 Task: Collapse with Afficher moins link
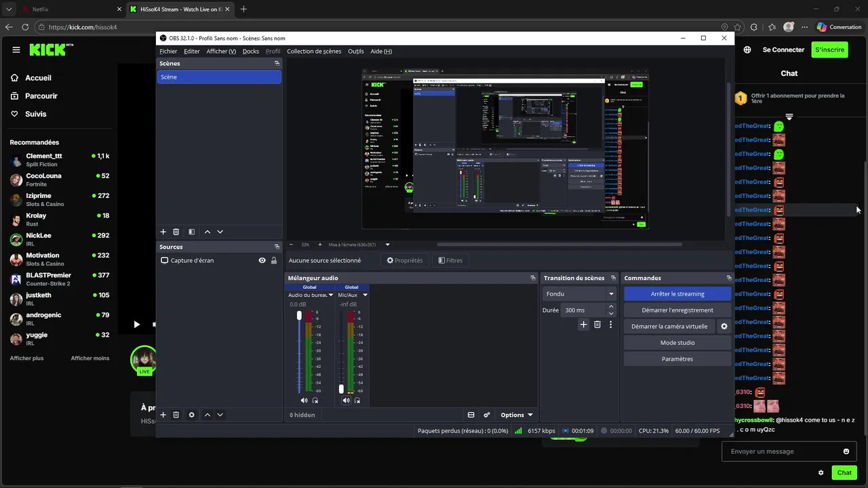90,358
